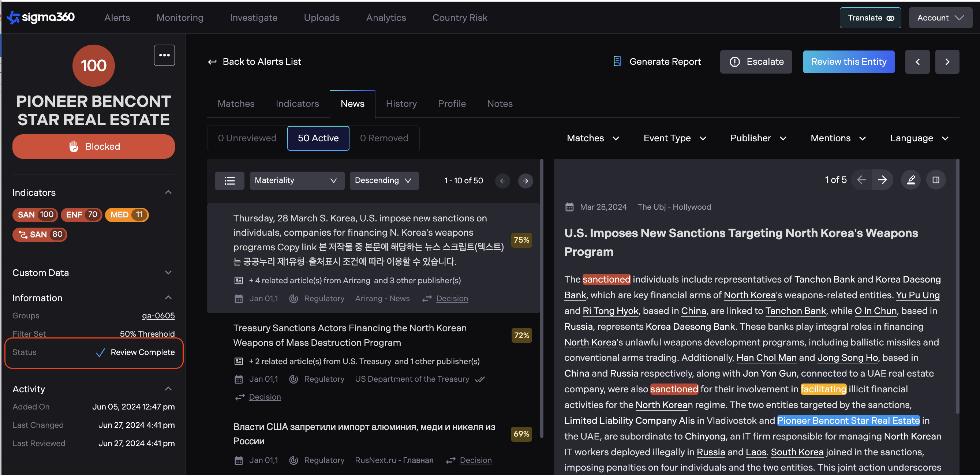Click the 75% materiality score badge

[x=521, y=240]
